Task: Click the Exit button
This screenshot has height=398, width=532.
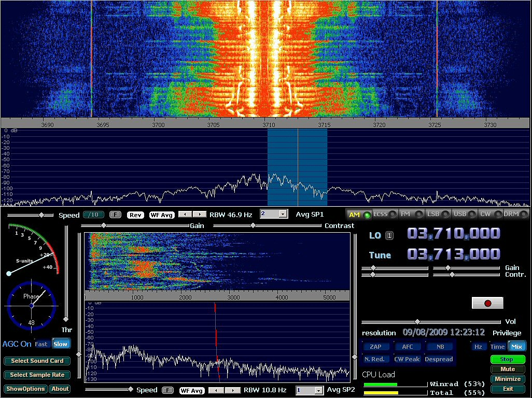Action: pos(508,389)
